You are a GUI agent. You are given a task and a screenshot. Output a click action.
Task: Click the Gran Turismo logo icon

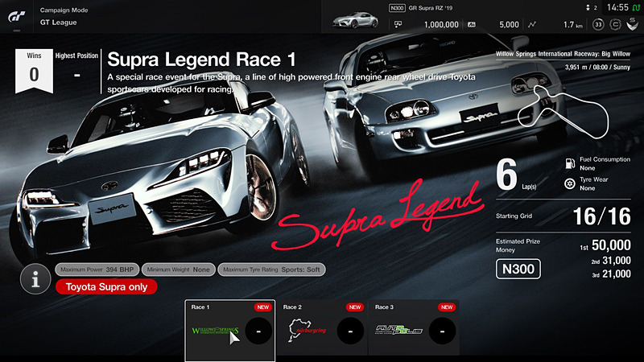pos(17,16)
